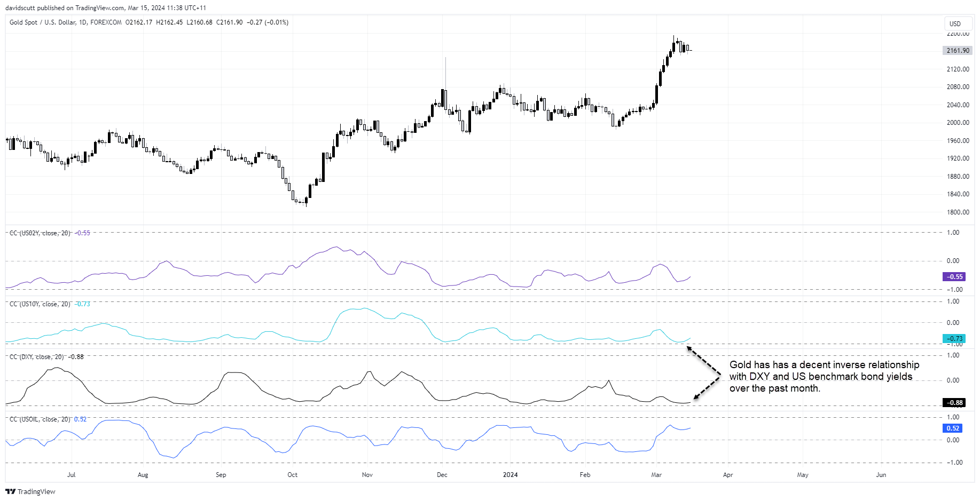Click the cyan −0.73 value badge
The height and width of the screenshot is (501, 980).
tap(954, 339)
